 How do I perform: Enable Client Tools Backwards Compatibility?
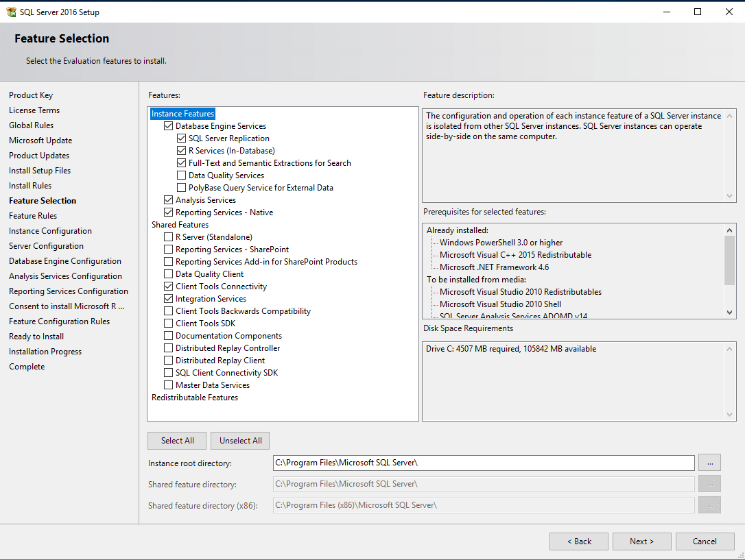point(168,311)
